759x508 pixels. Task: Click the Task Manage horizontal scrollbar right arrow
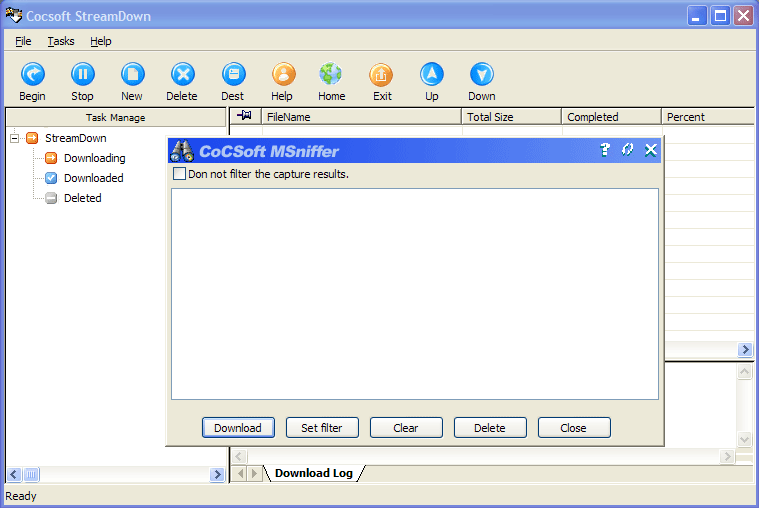tap(218, 475)
